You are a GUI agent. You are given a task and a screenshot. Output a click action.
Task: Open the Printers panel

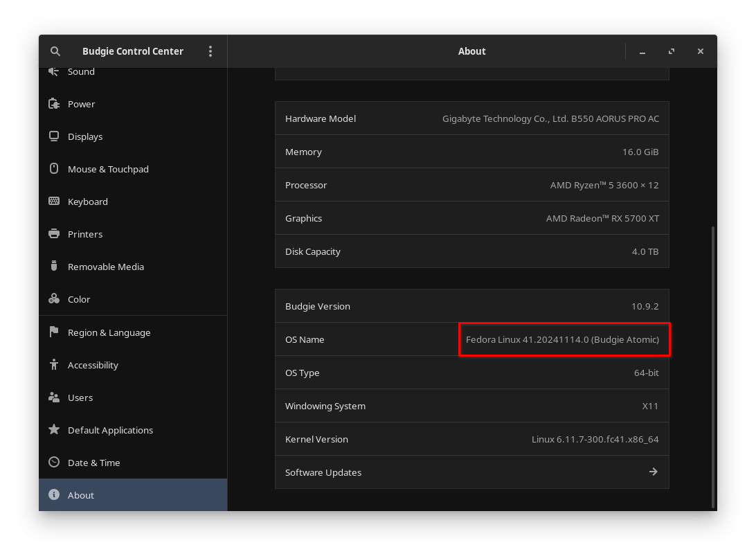pyautogui.click(x=133, y=234)
